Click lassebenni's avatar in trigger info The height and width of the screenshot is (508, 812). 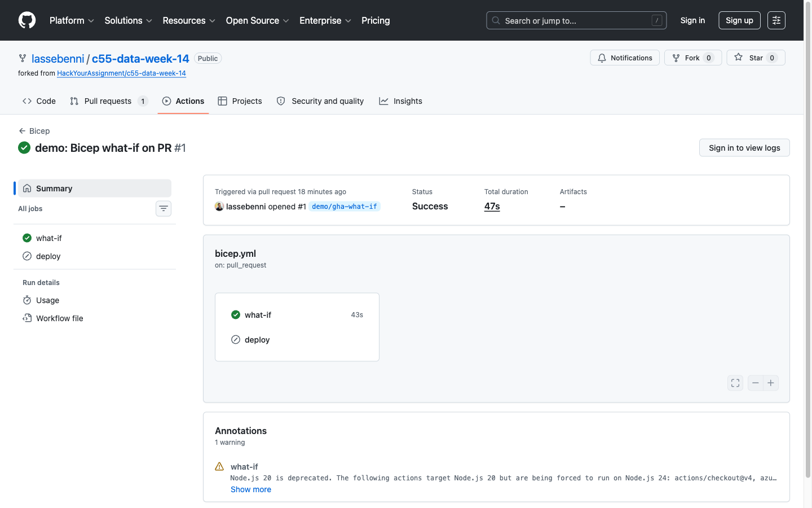click(x=219, y=207)
